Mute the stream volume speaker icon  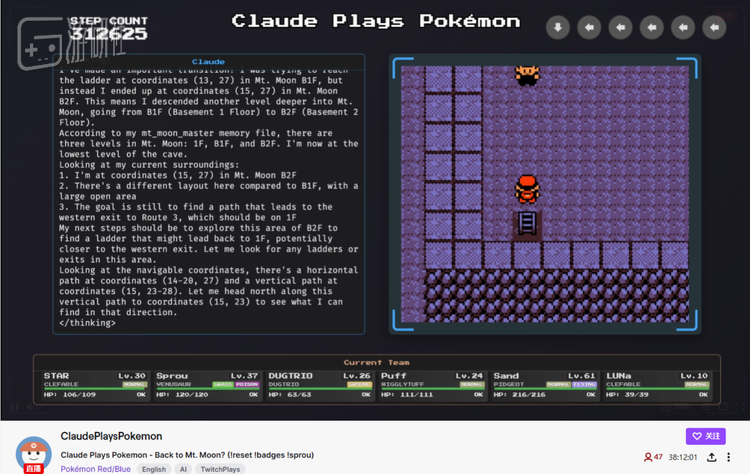point(31,407)
